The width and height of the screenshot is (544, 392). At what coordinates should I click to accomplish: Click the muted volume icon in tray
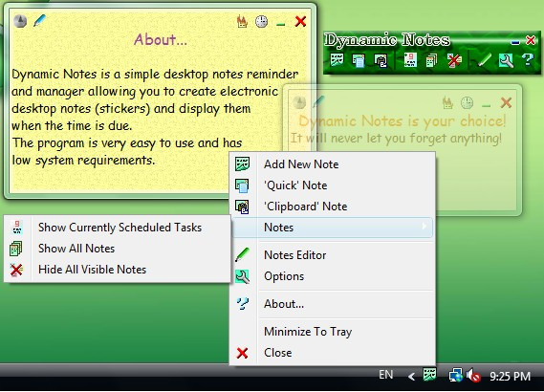coord(473,376)
